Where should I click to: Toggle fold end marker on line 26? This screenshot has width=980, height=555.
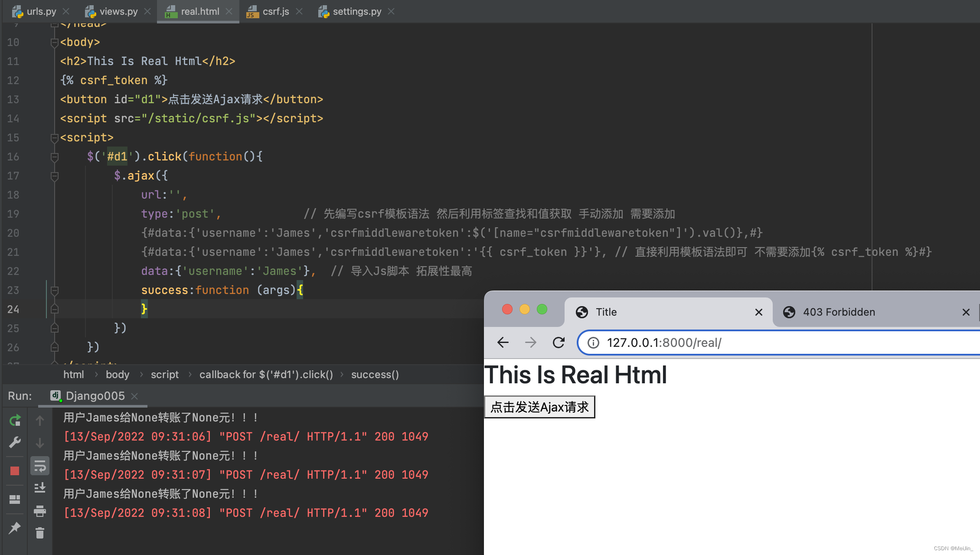[55, 347]
